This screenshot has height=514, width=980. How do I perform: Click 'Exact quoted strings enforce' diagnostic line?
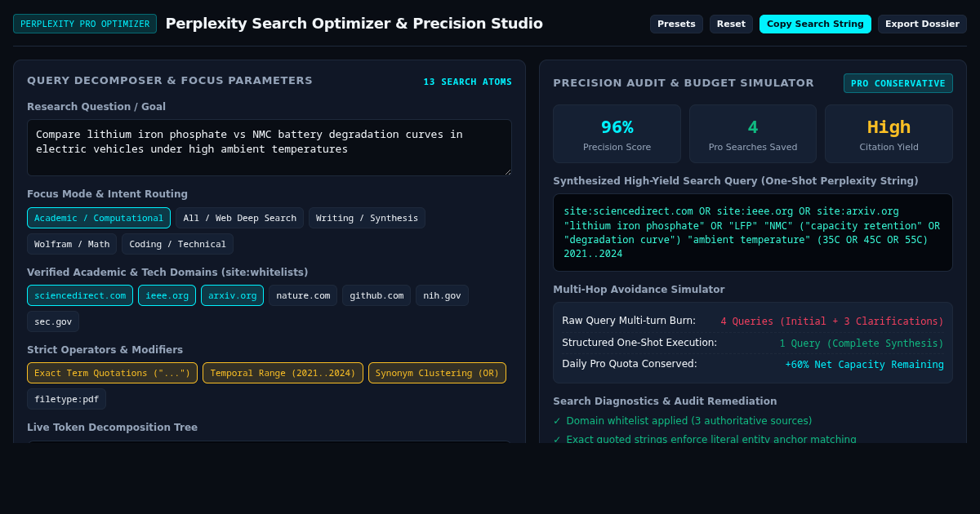710,439
